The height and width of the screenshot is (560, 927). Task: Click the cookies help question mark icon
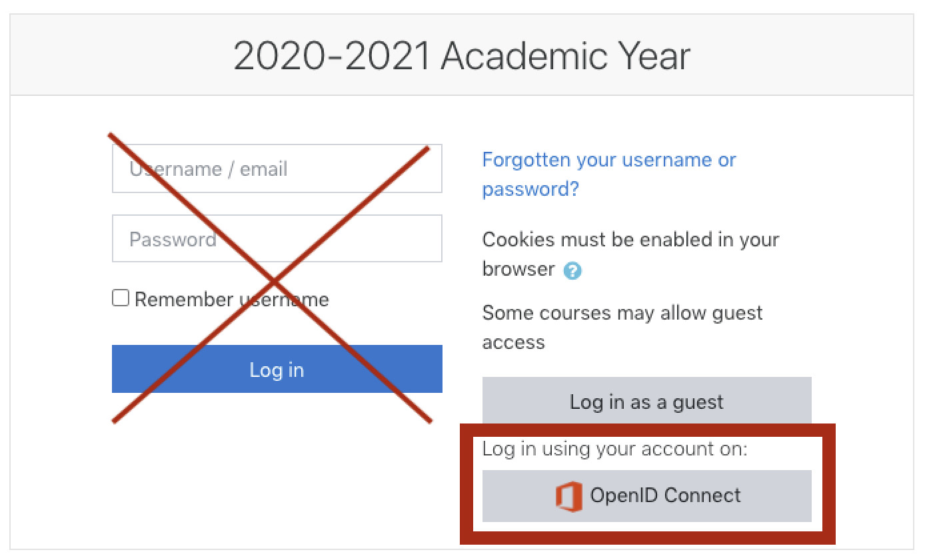coord(572,270)
